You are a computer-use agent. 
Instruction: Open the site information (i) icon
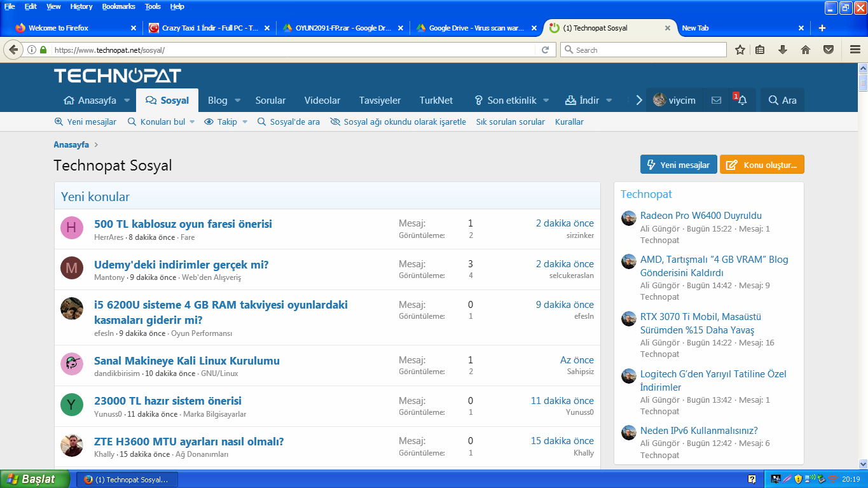pyautogui.click(x=31, y=50)
